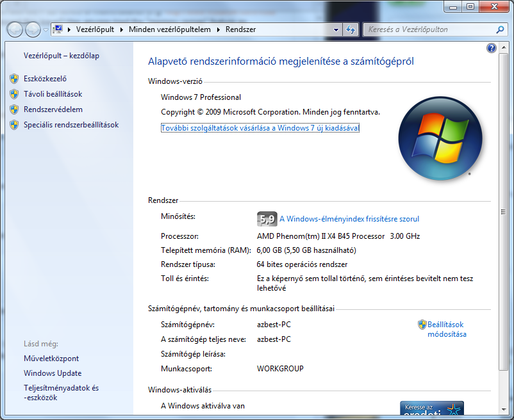Click the magnifier search icon

(500, 29)
